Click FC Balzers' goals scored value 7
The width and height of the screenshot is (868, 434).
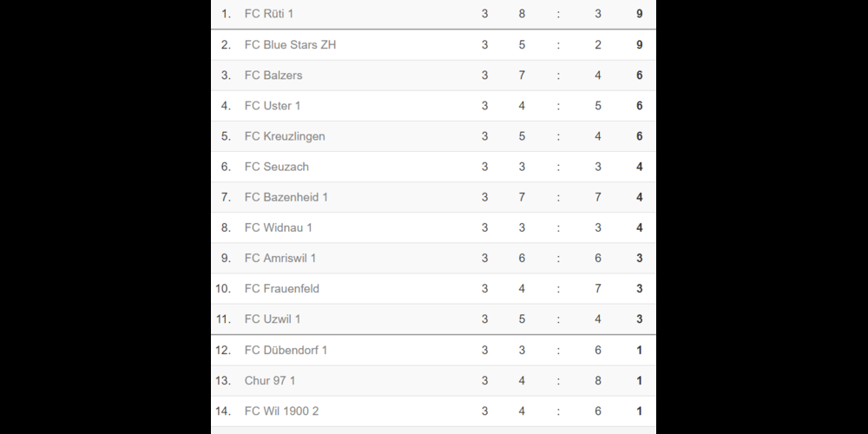522,76
